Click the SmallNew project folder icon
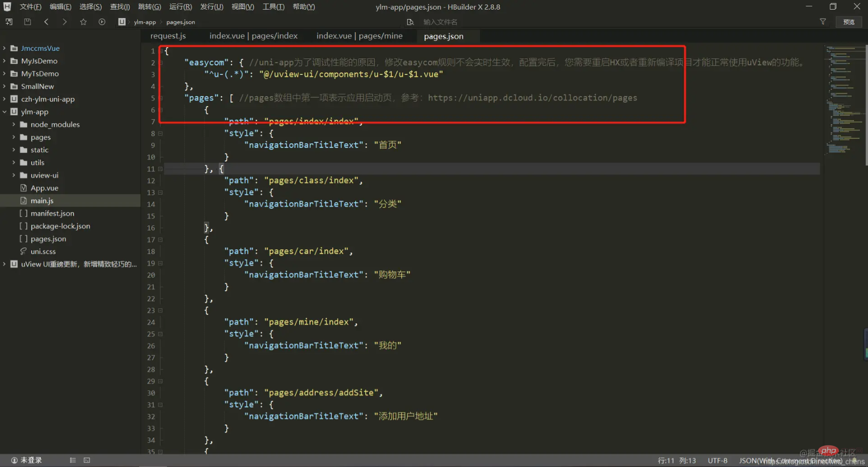The width and height of the screenshot is (868, 467). point(14,86)
